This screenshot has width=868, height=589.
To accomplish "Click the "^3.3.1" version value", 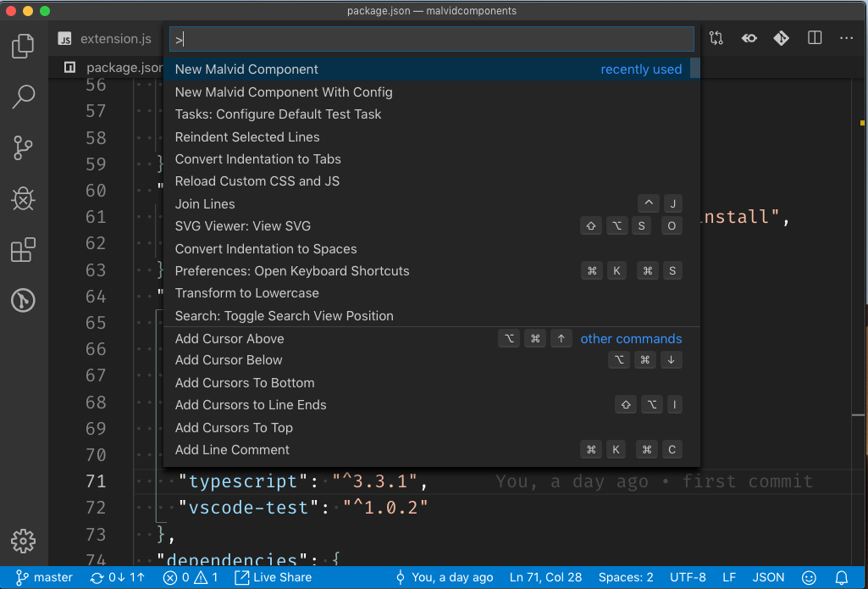I will (375, 481).
